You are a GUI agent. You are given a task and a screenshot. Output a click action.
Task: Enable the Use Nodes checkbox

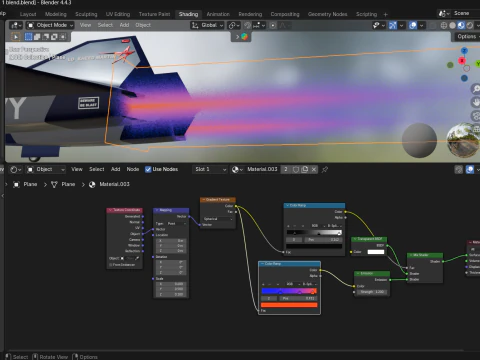coord(148,170)
